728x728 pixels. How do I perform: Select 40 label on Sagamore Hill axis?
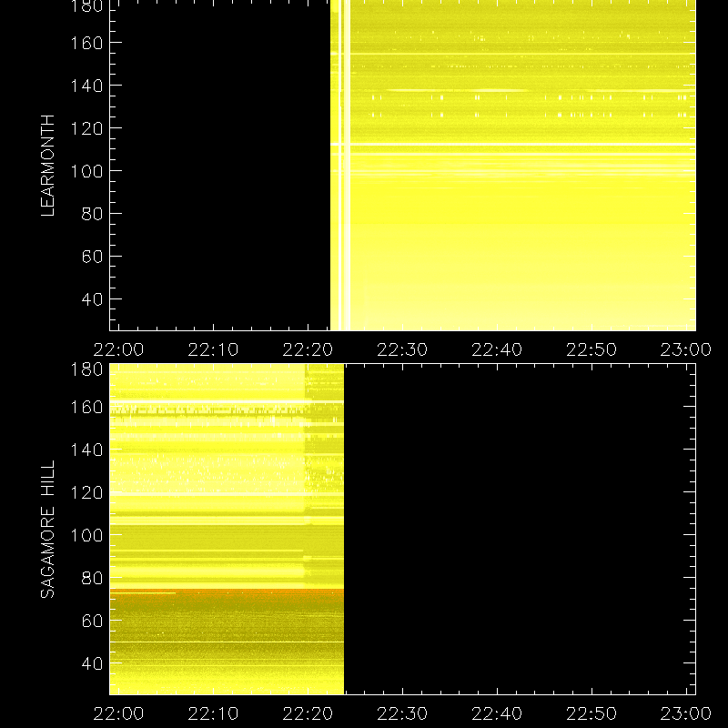coord(92,663)
